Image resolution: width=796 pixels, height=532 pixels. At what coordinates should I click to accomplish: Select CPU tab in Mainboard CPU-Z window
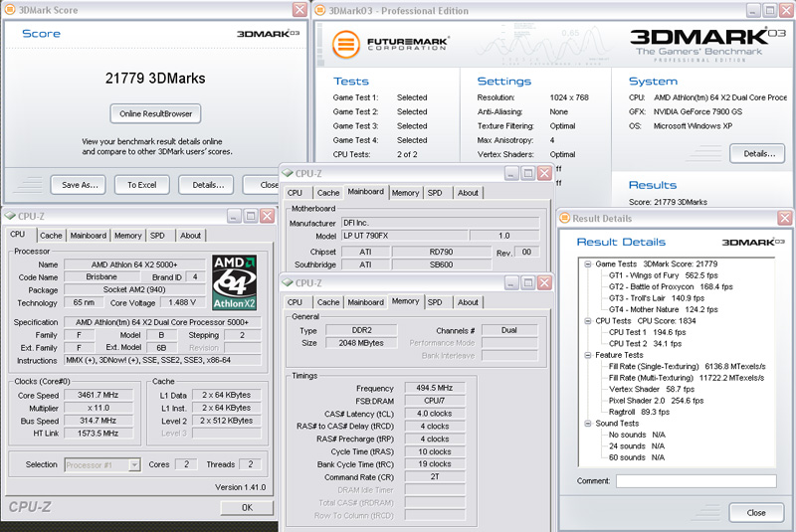click(x=295, y=193)
